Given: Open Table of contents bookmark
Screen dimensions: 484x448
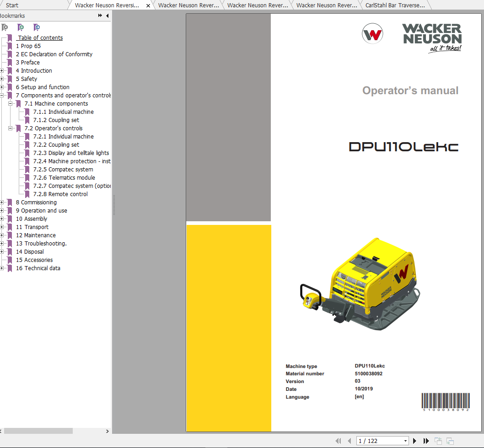Looking at the screenshot, I should [x=40, y=37].
